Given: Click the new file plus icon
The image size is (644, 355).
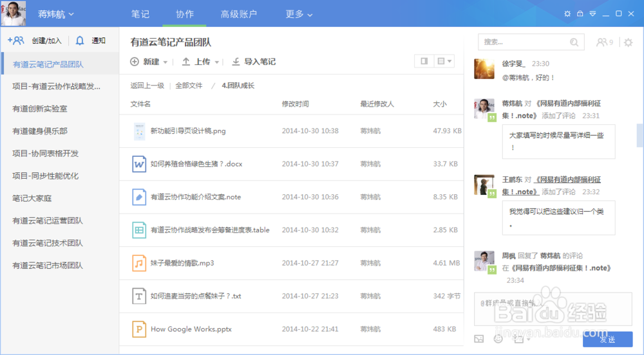Looking at the screenshot, I should point(135,62).
